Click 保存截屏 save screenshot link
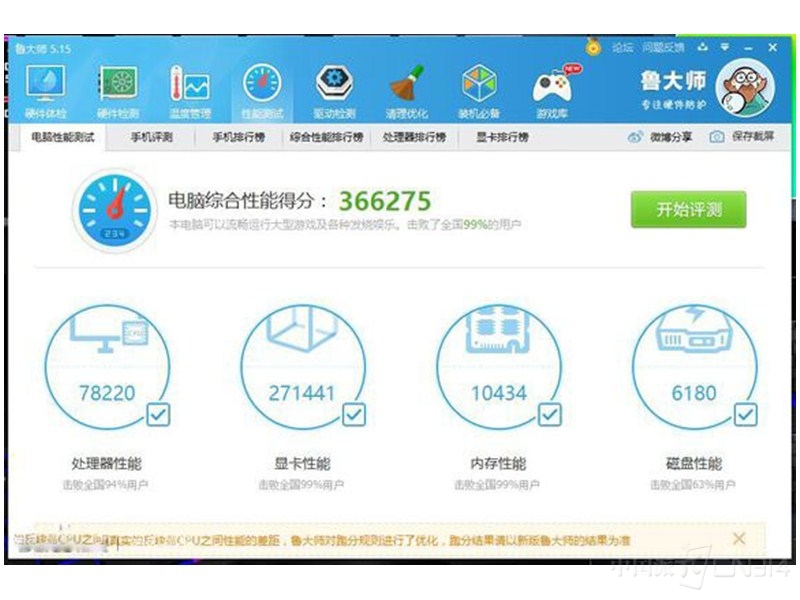Screen dimensions: 800x600 742,137
